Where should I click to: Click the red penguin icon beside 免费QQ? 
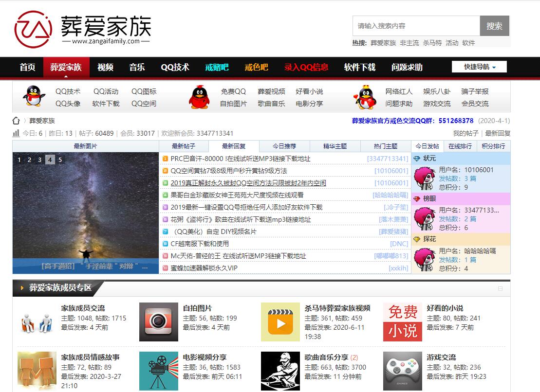tap(200, 97)
